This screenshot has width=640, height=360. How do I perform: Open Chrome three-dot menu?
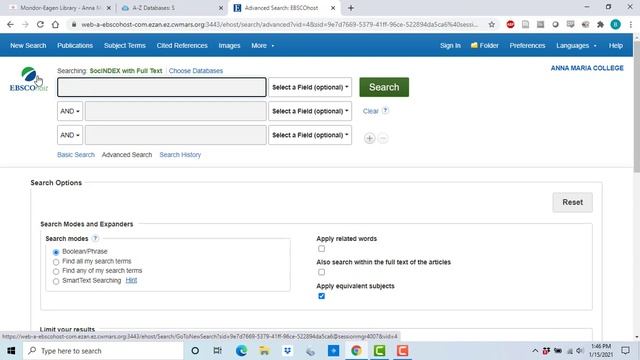pyautogui.click(x=631, y=24)
